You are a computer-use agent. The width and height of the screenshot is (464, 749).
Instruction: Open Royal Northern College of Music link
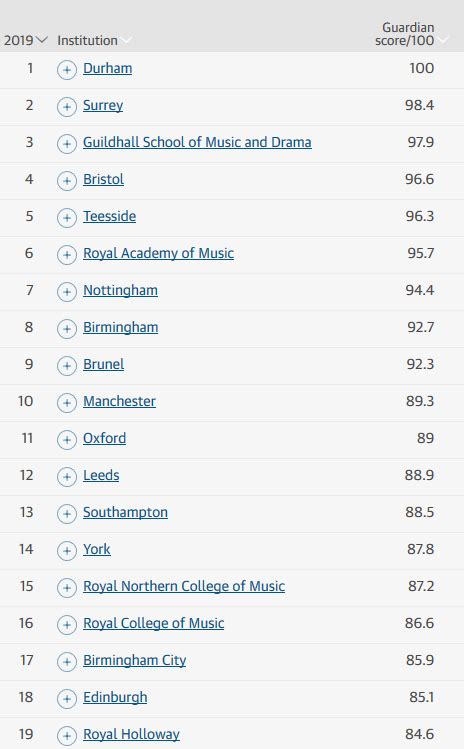[x=184, y=586]
